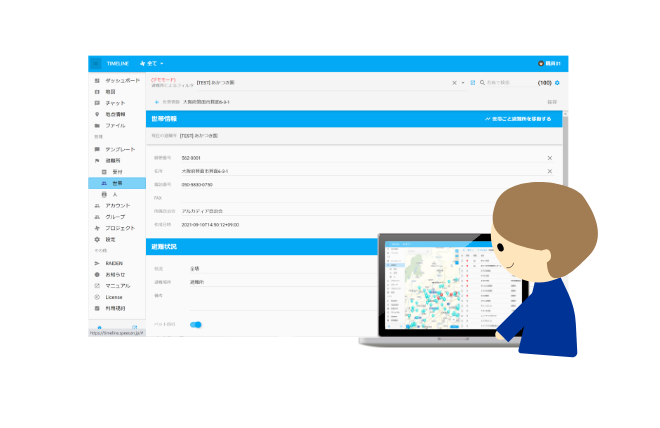Open the 地図 map page in sidebar
The width and height of the screenshot is (660, 428).
click(117, 92)
